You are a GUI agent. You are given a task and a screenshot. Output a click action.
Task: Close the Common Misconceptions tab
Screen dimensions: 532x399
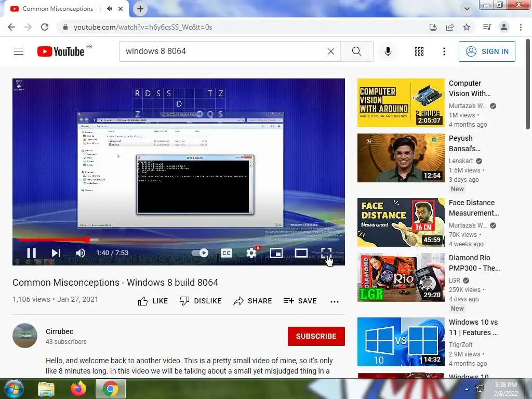121,9
